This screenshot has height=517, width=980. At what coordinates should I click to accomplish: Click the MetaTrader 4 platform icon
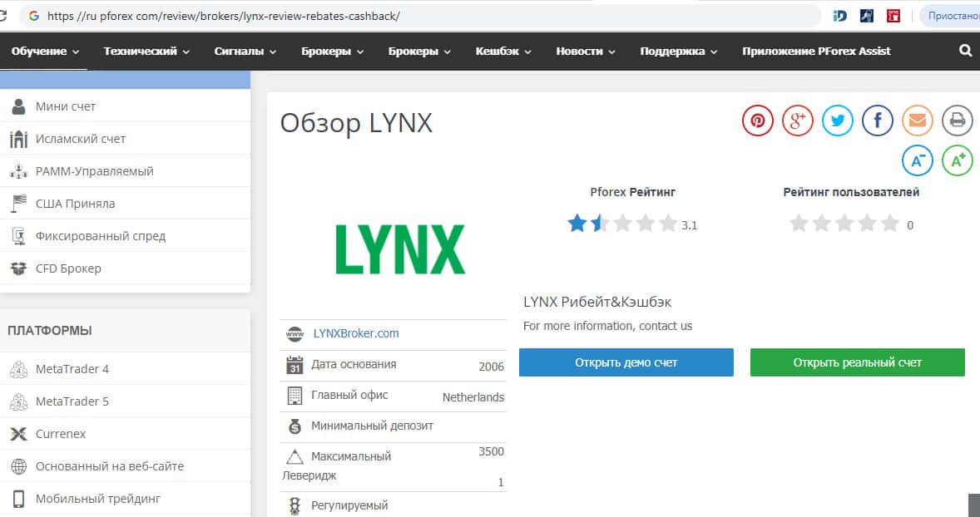coord(19,369)
